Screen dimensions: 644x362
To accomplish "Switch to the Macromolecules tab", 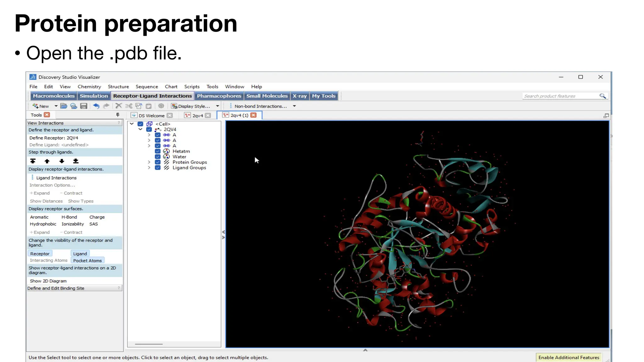I will coord(54,96).
